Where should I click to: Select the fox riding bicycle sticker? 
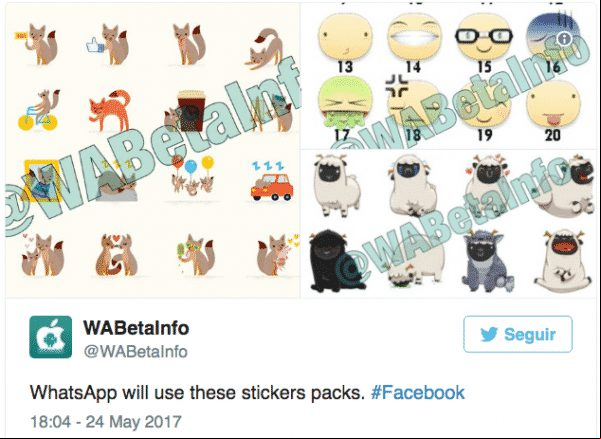39,110
